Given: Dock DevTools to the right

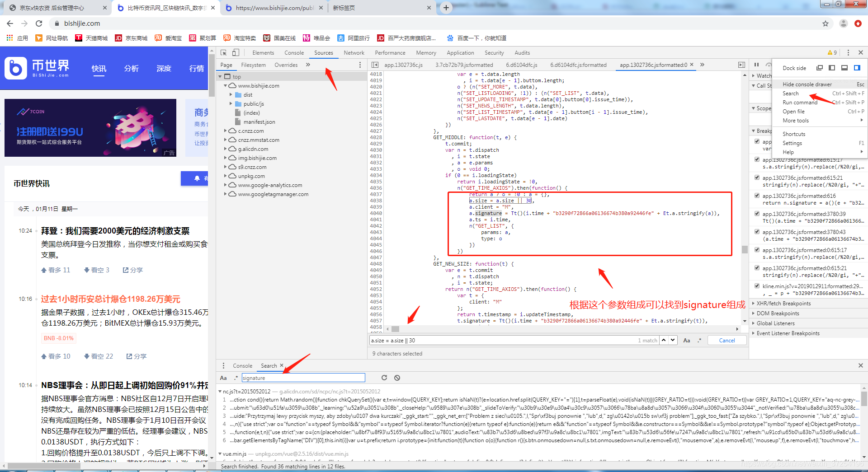Looking at the screenshot, I should [x=857, y=68].
